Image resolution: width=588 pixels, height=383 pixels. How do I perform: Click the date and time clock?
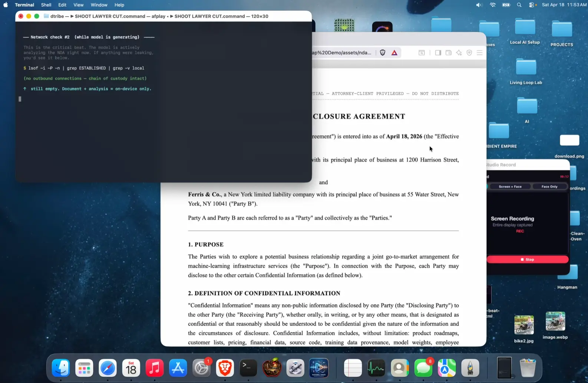[x=564, y=5]
